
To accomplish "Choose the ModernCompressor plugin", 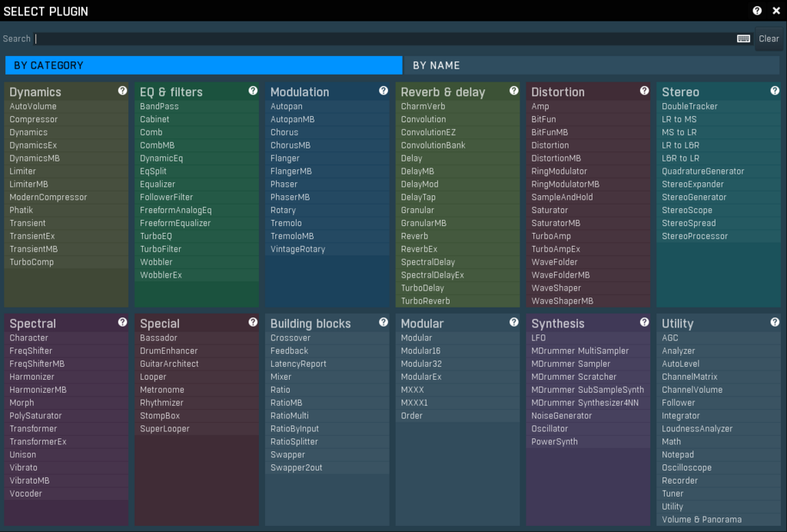I will 66,198.
